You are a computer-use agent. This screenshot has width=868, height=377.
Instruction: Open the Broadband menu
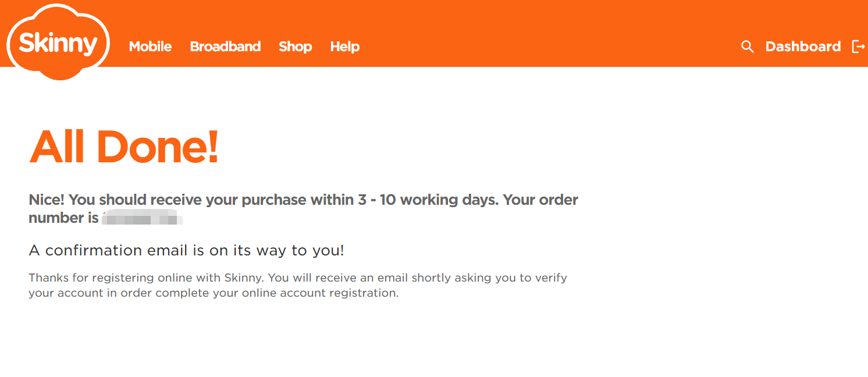(x=225, y=47)
